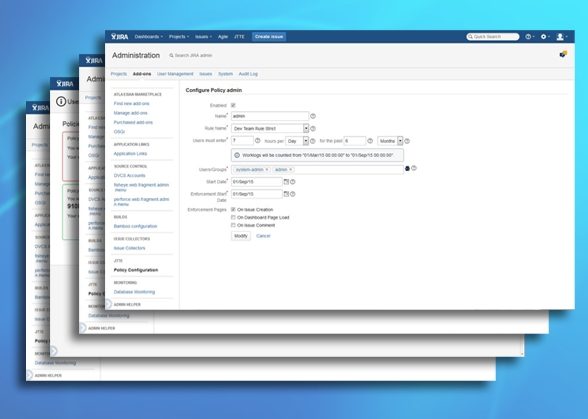Open the OSGi sidebar link
Image resolution: width=588 pixels, height=419 pixels.
point(119,132)
